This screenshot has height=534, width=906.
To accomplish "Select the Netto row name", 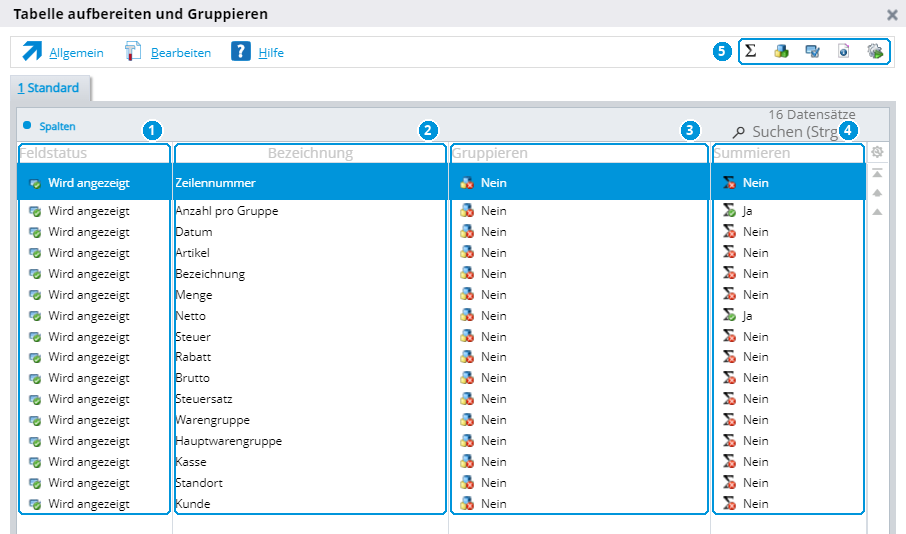I will click(x=190, y=316).
